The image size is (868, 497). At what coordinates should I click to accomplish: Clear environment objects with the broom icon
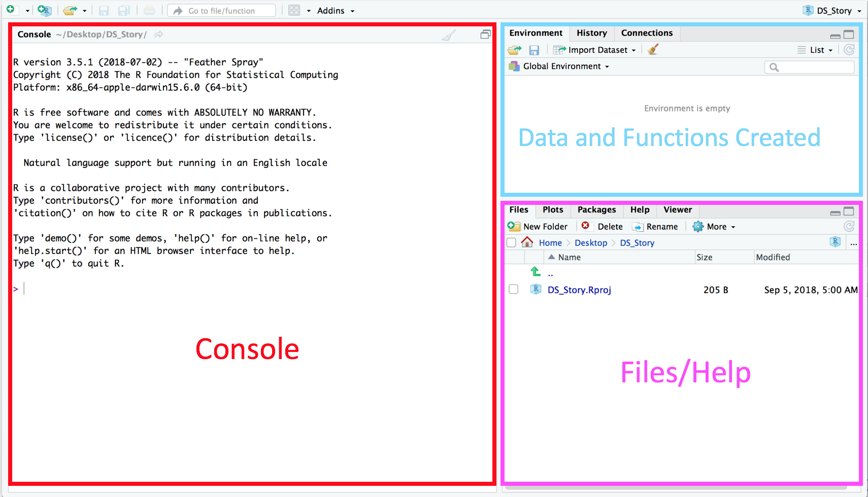pos(653,49)
